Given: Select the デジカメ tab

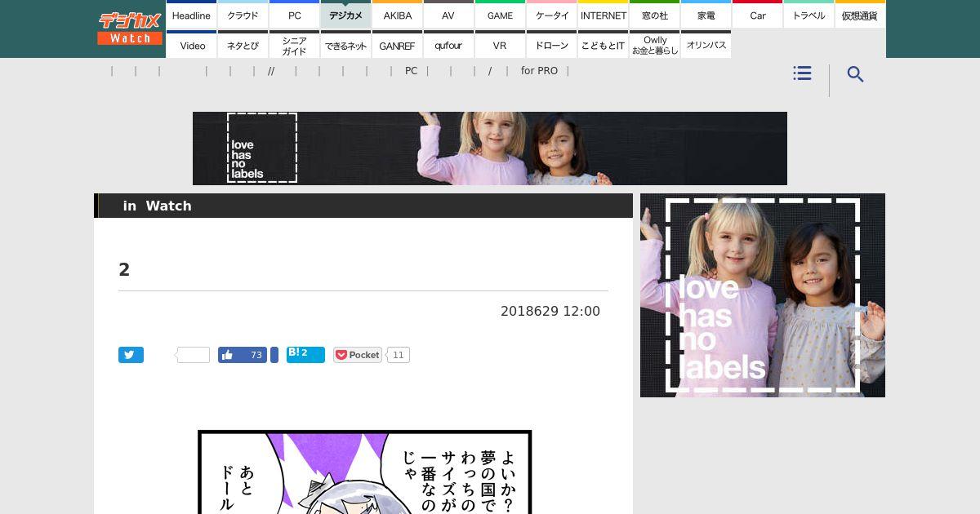Looking at the screenshot, I should point(345,15).
